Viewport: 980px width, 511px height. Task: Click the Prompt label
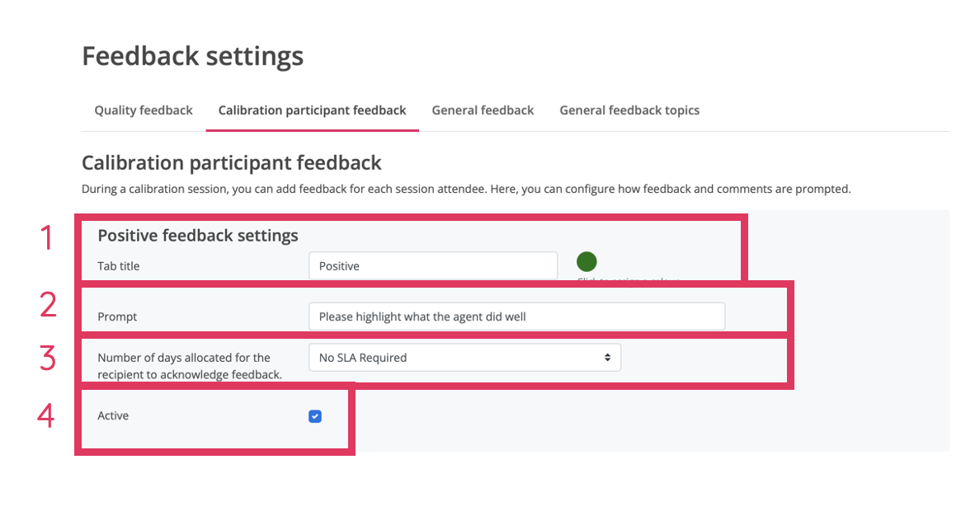click(117, 316)
